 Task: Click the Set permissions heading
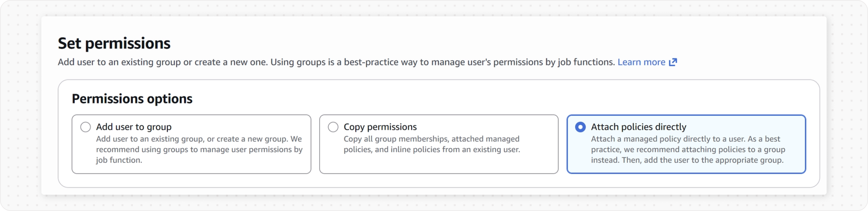pos(114,43)
